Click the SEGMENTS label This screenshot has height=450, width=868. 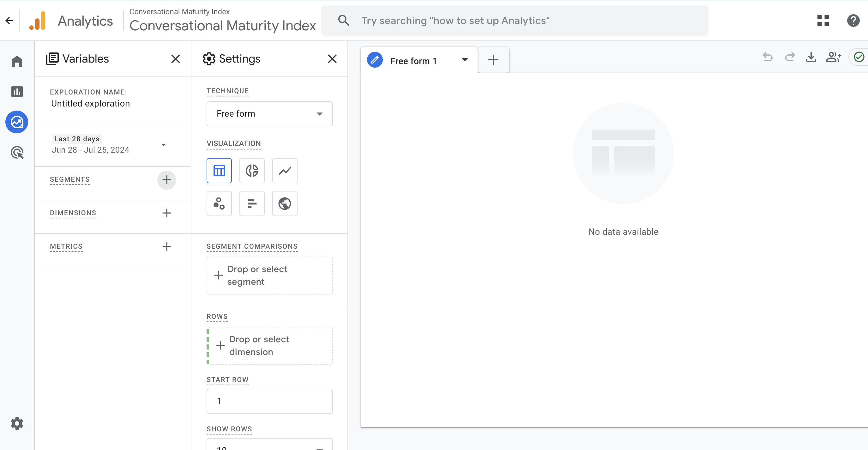tap(70, 180)
